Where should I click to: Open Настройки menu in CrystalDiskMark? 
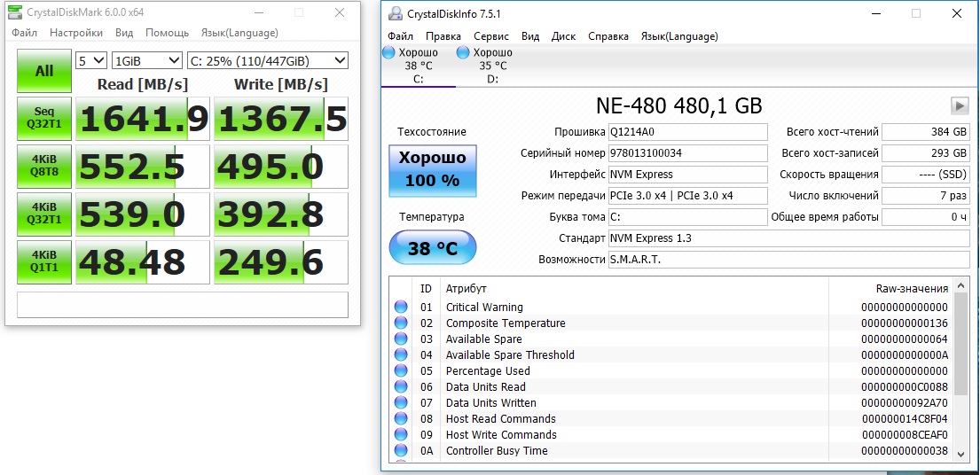[76, 33]
